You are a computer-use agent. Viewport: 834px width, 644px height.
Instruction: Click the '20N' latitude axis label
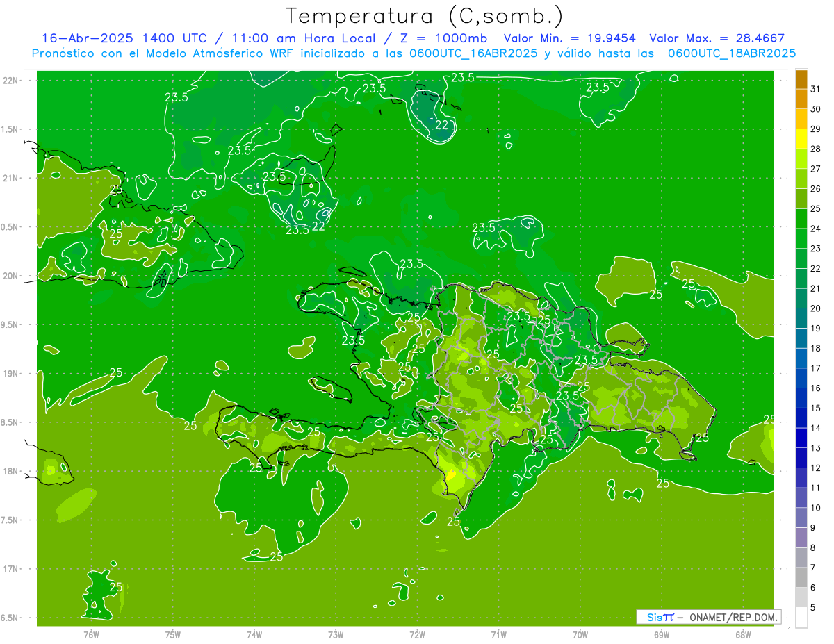coord(9,276)
